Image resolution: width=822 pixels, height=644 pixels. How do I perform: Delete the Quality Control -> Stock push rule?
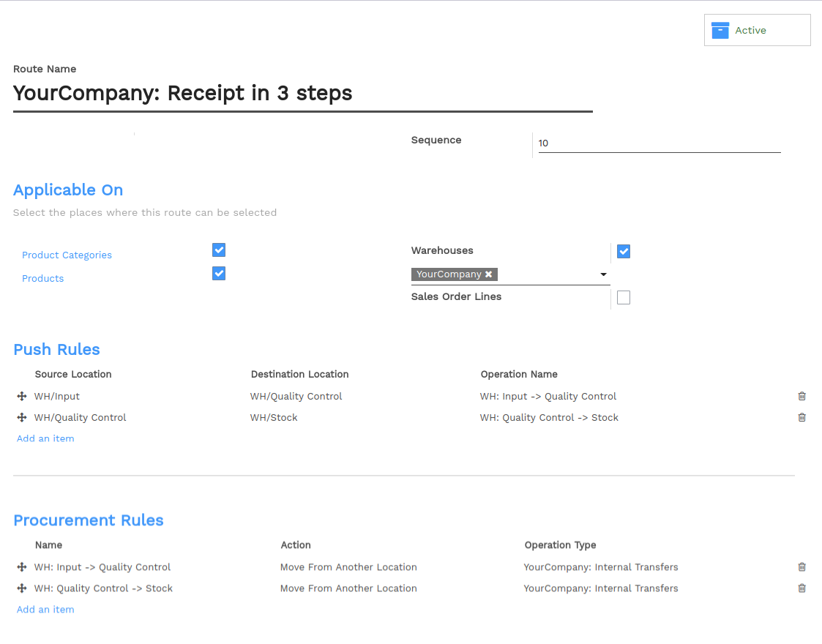(x=802, y=418)
